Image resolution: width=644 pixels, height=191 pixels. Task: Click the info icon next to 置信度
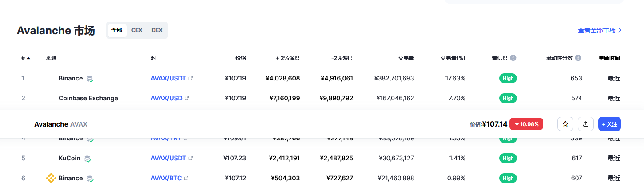[513, 58]
